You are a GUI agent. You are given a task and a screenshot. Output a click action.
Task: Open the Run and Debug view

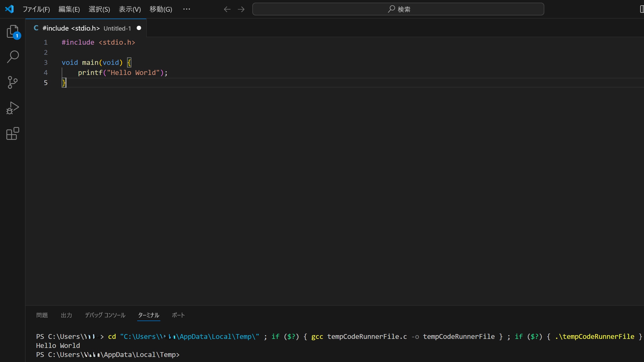coord(12,108)
